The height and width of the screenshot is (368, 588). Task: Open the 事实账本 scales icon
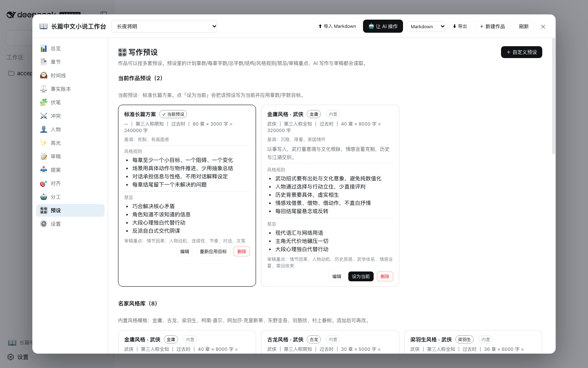coord(44,89)
